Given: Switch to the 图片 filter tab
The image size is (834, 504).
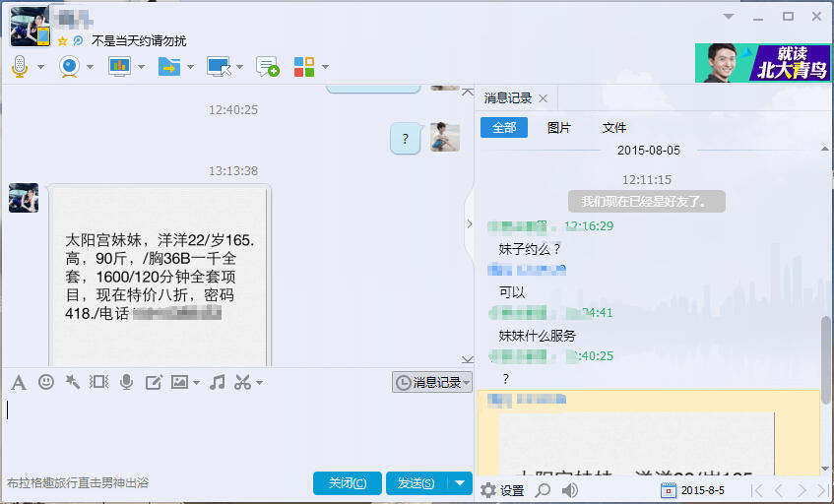Looking at the screenshot, I should pyautogui.click(x=559, y=128).
